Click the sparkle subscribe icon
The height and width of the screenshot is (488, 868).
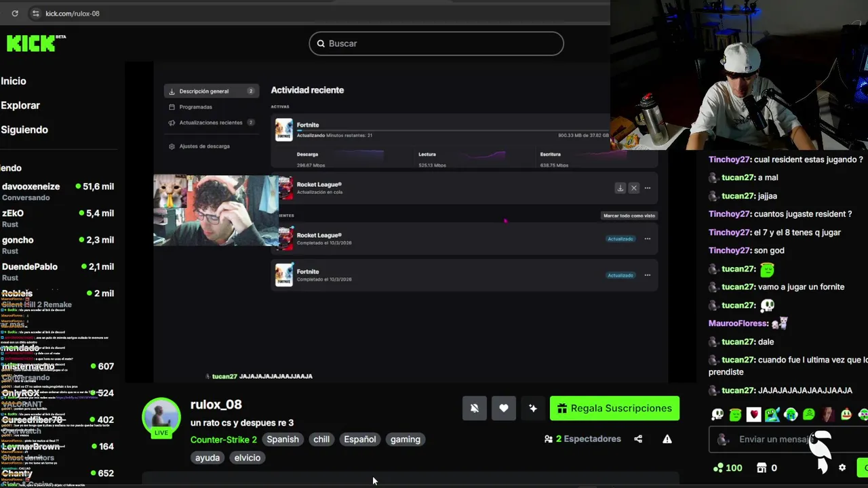(533, 408)
